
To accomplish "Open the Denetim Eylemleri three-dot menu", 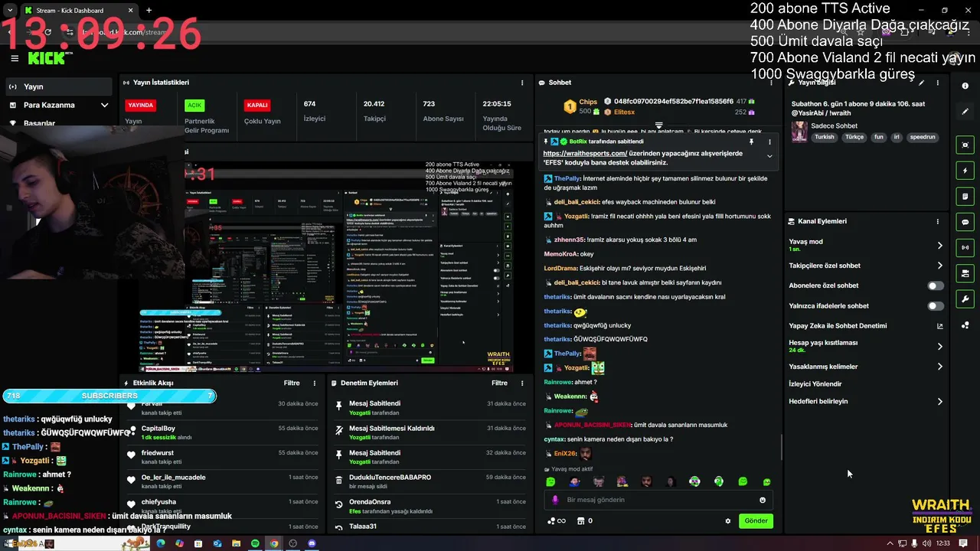I will pyautogui.click(x=522, y=383).
